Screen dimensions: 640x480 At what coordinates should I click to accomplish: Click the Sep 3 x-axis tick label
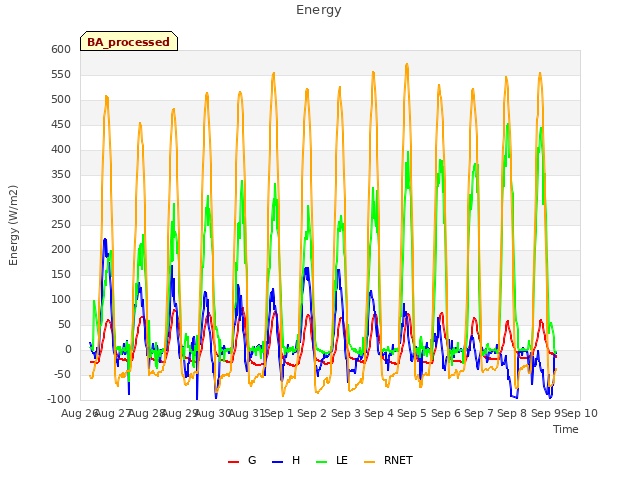tap(345, 413)
